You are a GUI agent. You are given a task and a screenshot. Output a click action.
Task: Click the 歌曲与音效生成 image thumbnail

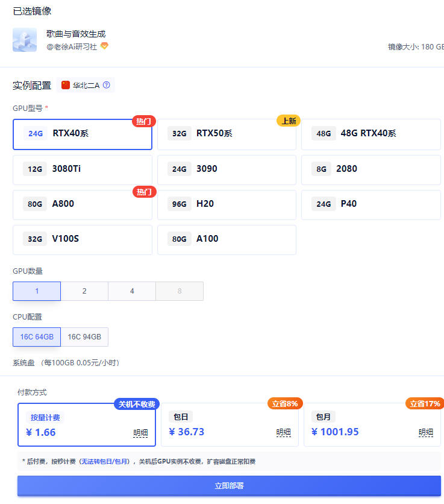pyautogui.click(x=25, y=40)
